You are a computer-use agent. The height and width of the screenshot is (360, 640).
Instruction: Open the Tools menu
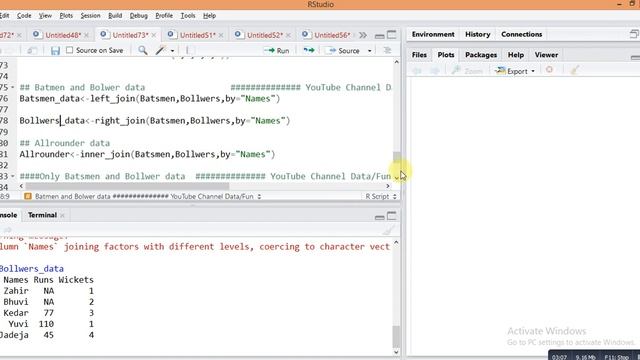click(187, 16)
